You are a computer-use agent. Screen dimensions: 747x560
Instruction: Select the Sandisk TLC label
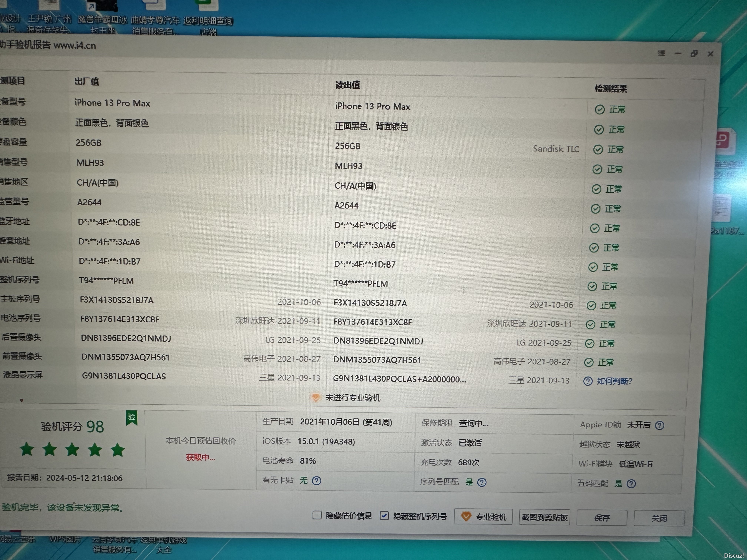coord(556,149)
